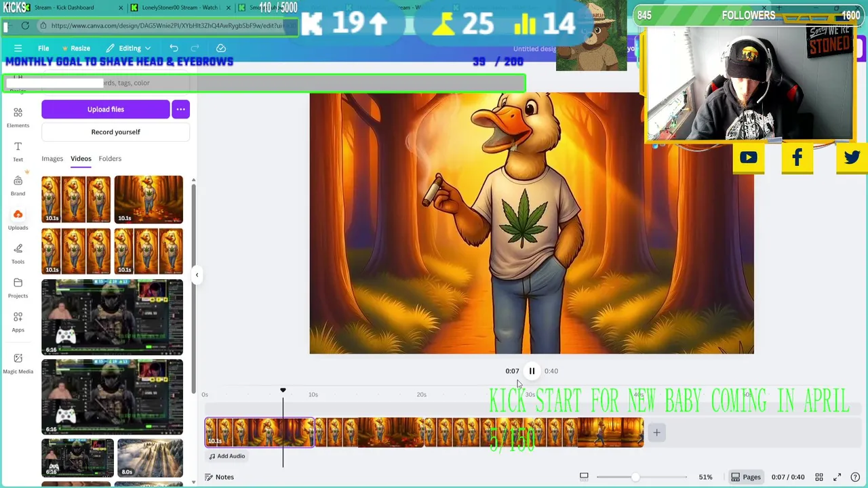Click the Record yourself button
The image size is (868, 488).
tap(115, 132)
